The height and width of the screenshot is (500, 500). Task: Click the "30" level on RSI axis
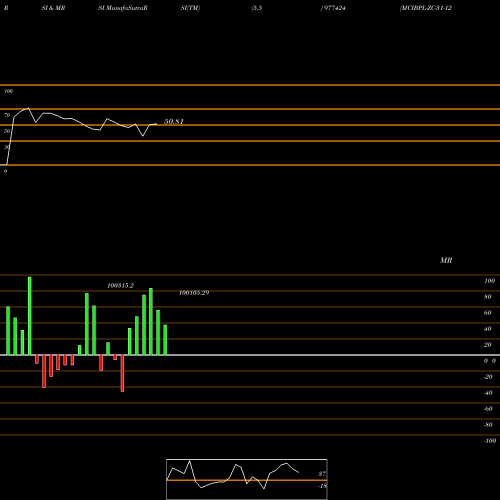pyautogui.click(x=7, y=147)
